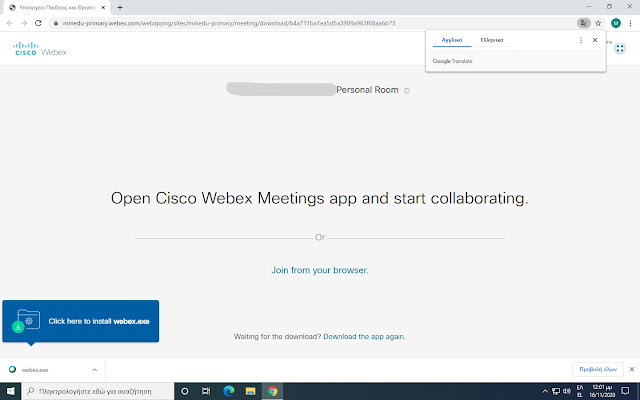Click the Personal Room info icon
640x400 pixels.
click(x=407, y=91)
